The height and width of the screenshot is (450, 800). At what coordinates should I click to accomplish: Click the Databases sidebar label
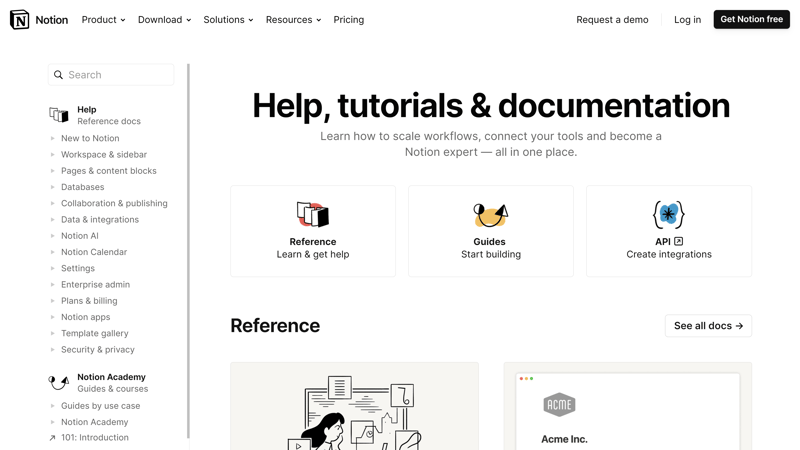83,187
